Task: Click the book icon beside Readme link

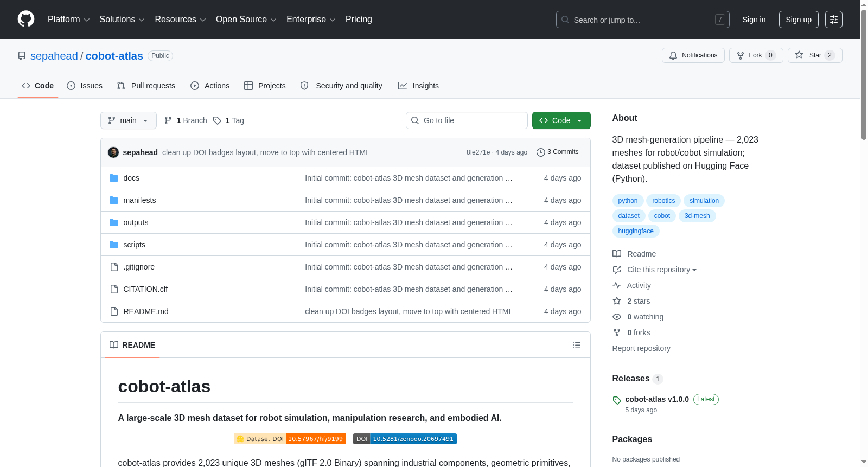Action: [x=617, y=254]
